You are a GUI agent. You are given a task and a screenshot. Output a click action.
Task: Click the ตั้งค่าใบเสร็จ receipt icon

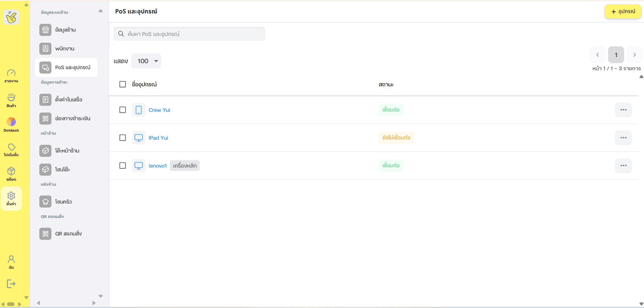pos(45,100)
